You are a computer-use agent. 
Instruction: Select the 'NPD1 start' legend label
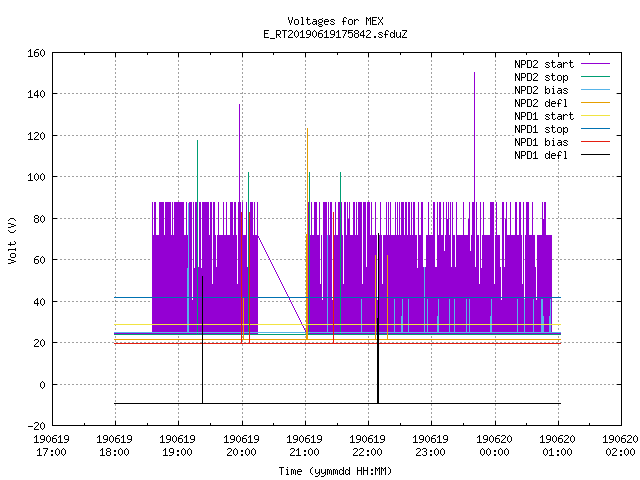point(544,116)
